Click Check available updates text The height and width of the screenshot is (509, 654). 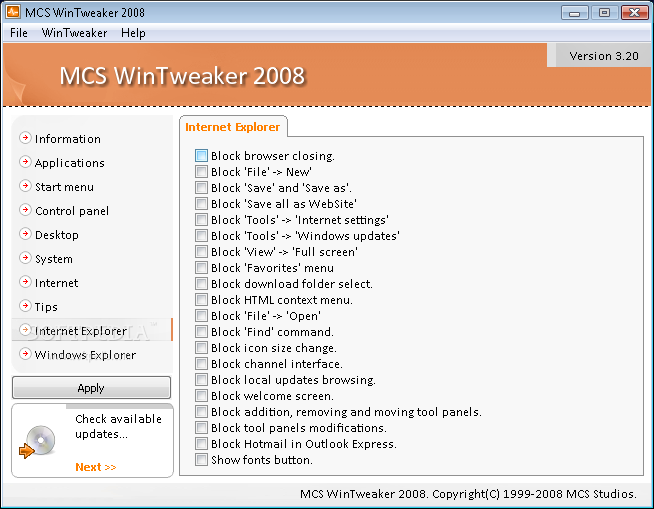click(x=118, y=426)
